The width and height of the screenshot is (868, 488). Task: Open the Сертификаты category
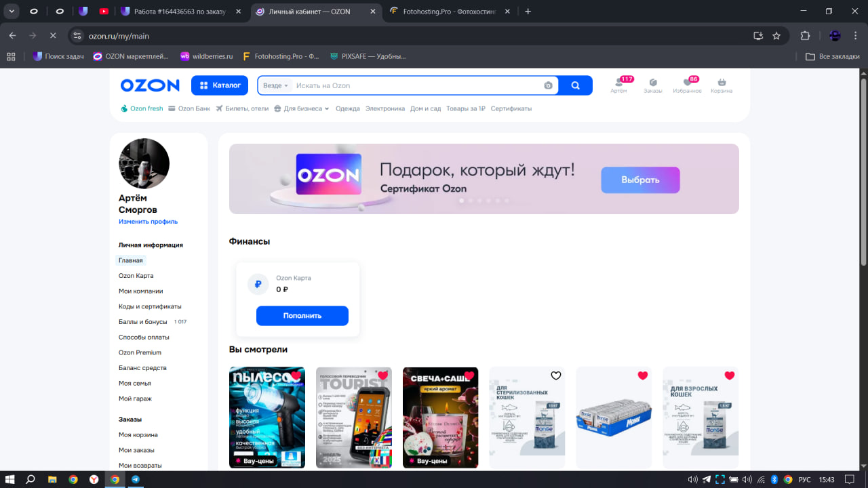point(511,108)
